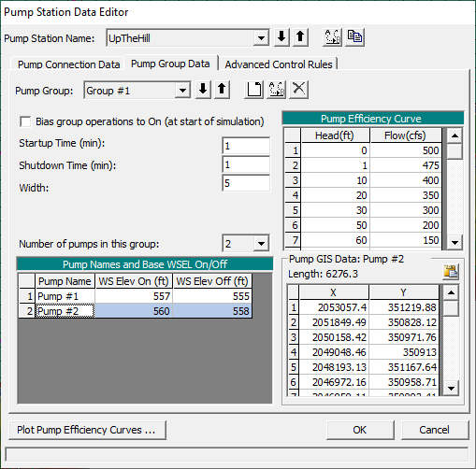Screen dimensions: 476x469
Task: Select row 2 header in pump names table
Action: click(x=27, y=311)
